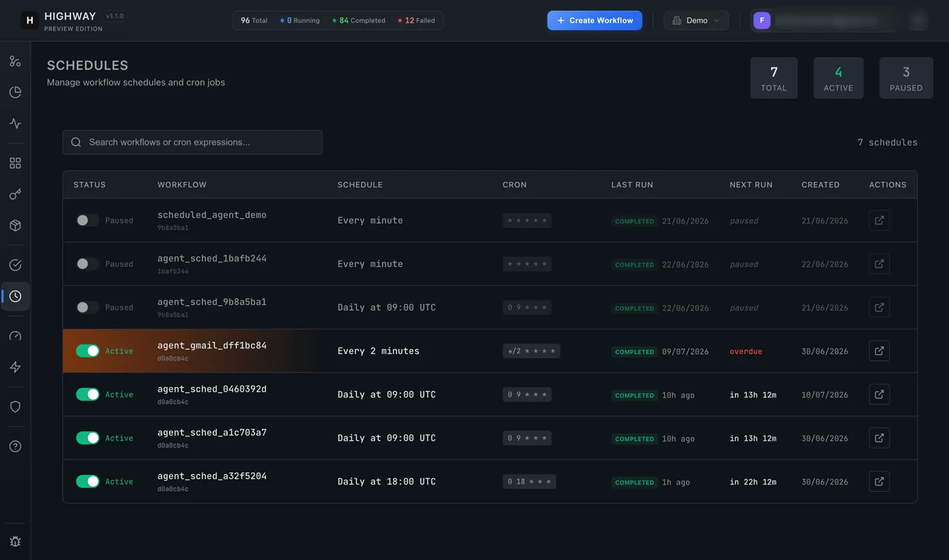
Task: Open the workflows branch icon in sidebar
Action: tap(15, 61)
